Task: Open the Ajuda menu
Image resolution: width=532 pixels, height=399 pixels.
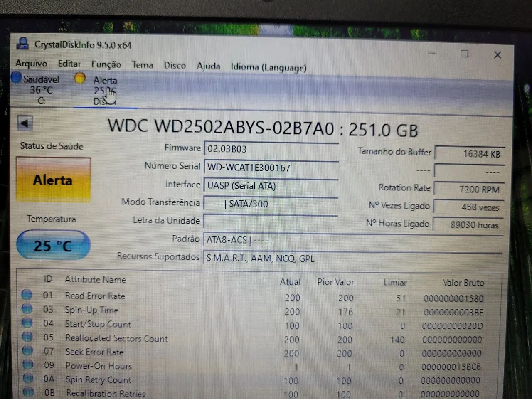Action: [x=208, y=66]
